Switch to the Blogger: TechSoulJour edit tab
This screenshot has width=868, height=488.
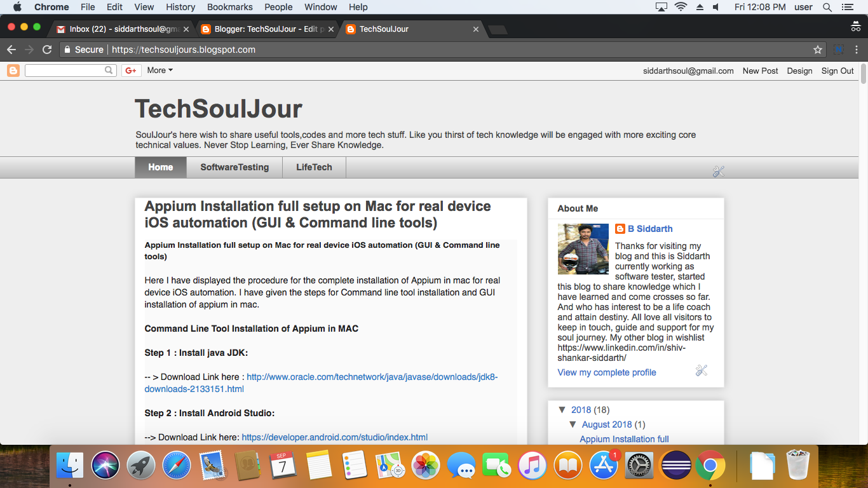[268, 29]
